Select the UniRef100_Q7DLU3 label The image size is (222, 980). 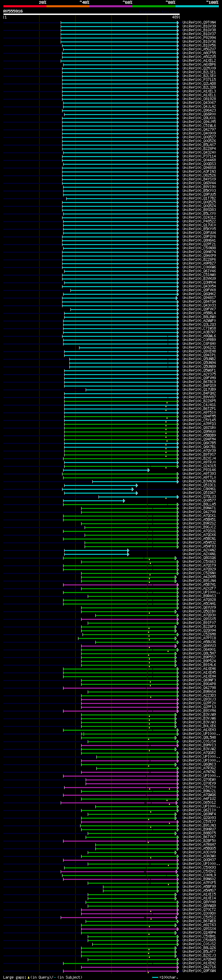[199, 497]
